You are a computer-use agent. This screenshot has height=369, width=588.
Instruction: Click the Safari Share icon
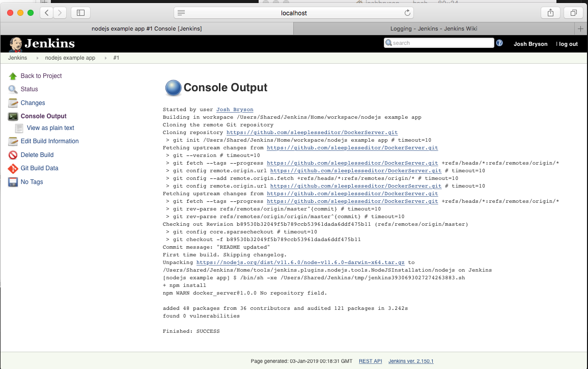click(550, 13)
